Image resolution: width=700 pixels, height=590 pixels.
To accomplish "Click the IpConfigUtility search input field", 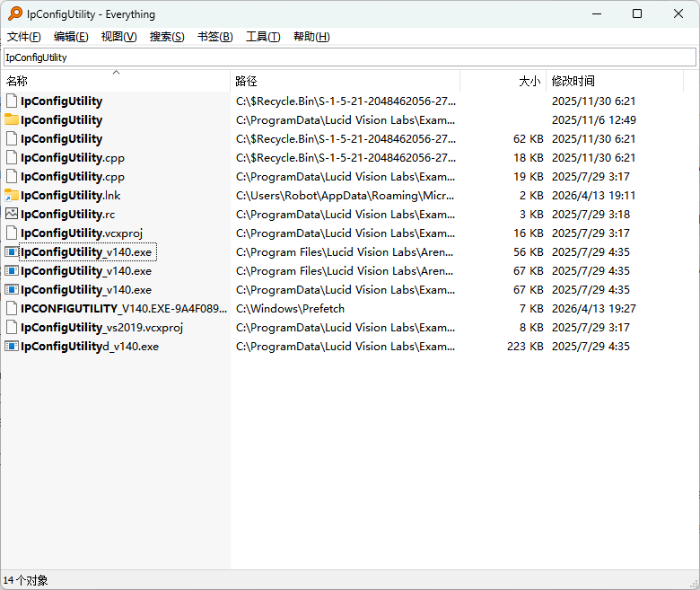I will pyautogui.click(x=350, y=57).
